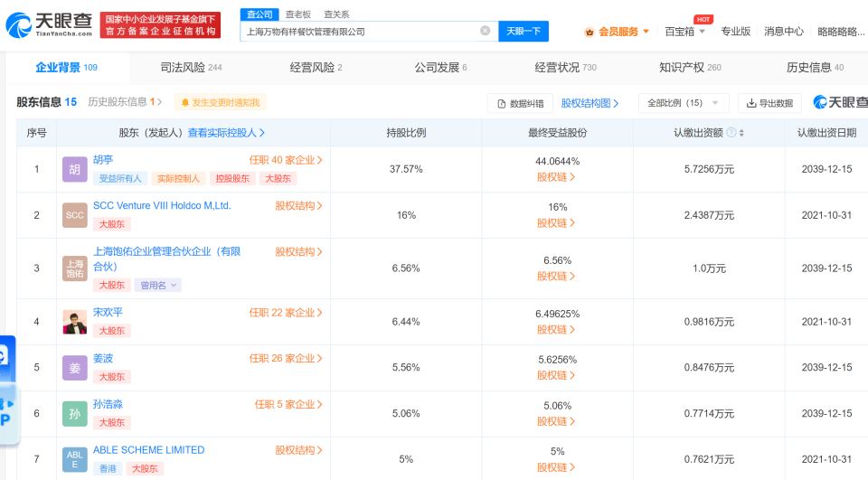
Task: Switch to 查老板 search tab
Action: click(x=297, y=14)
